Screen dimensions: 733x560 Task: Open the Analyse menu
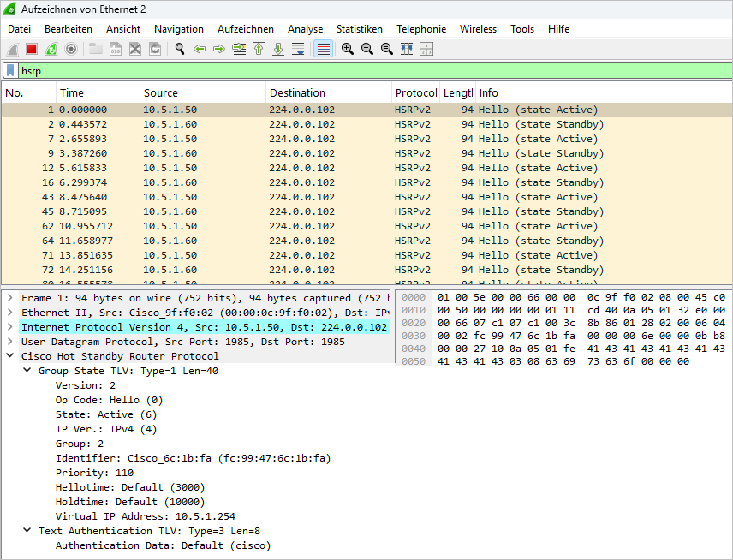[x=305, y=29]
